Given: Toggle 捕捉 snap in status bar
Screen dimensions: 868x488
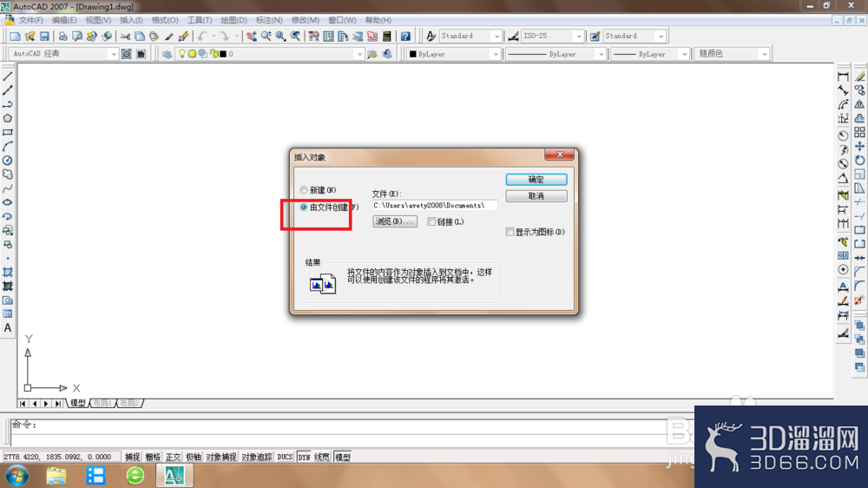Looking at the screenshot, I should pyautogui.click(x=132, y=457).
